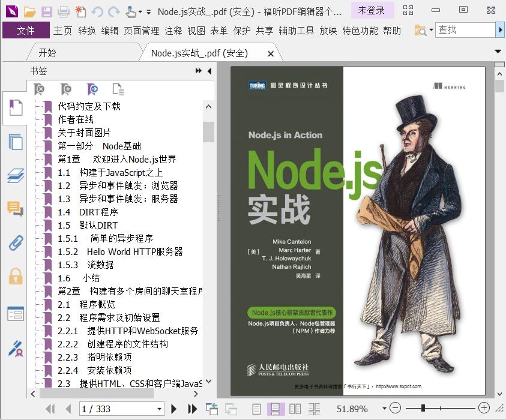The image size is (506, 420).
Task: Open the form Fields panel icon
Action: [16, 314]
